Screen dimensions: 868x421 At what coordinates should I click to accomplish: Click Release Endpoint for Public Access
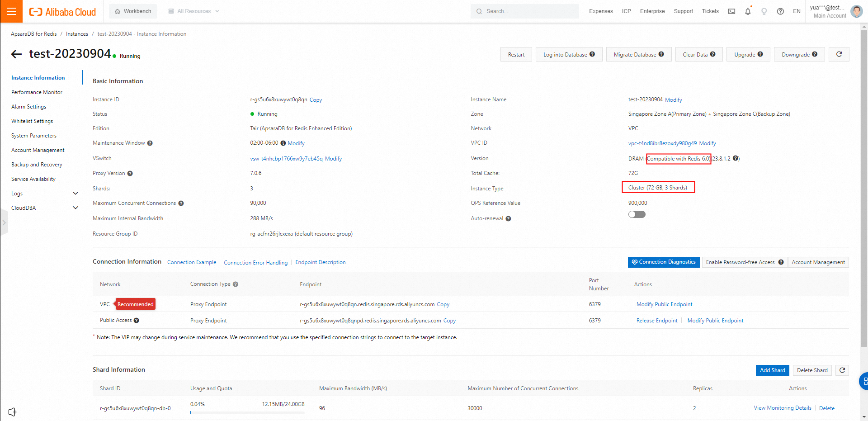pos(657,321)
